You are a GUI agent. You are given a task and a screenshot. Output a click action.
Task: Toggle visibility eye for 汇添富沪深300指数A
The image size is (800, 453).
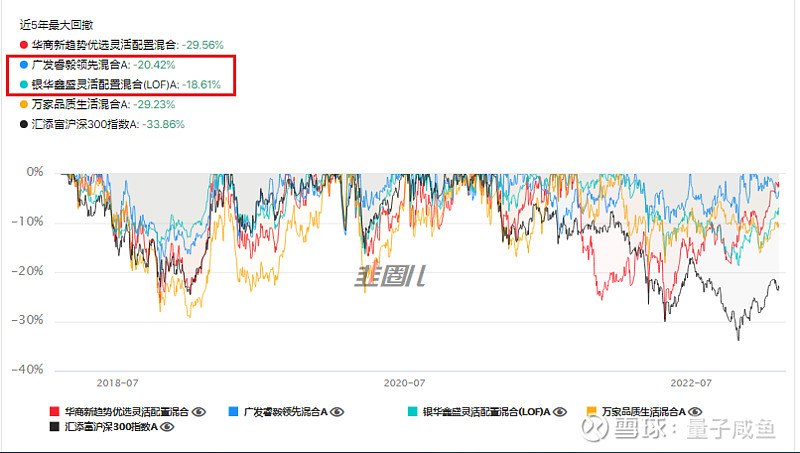[167, 427]
